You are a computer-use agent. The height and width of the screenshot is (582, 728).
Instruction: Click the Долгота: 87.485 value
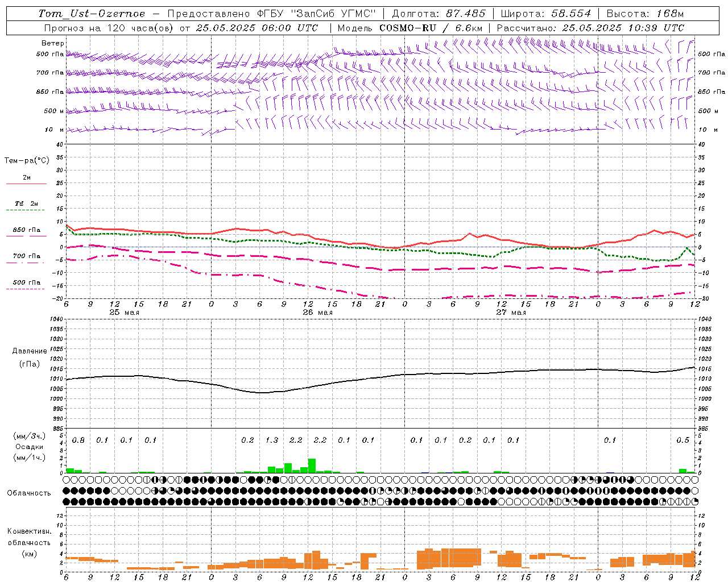(x=439, y=14)
